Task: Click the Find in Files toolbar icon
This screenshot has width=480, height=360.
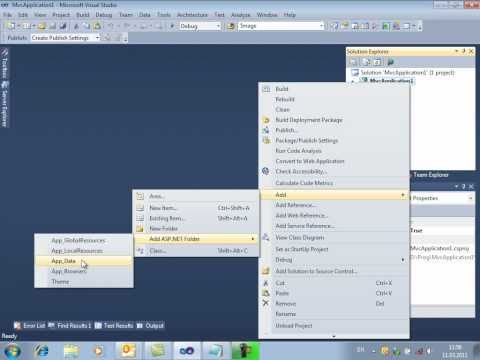Action: point(231,26)
